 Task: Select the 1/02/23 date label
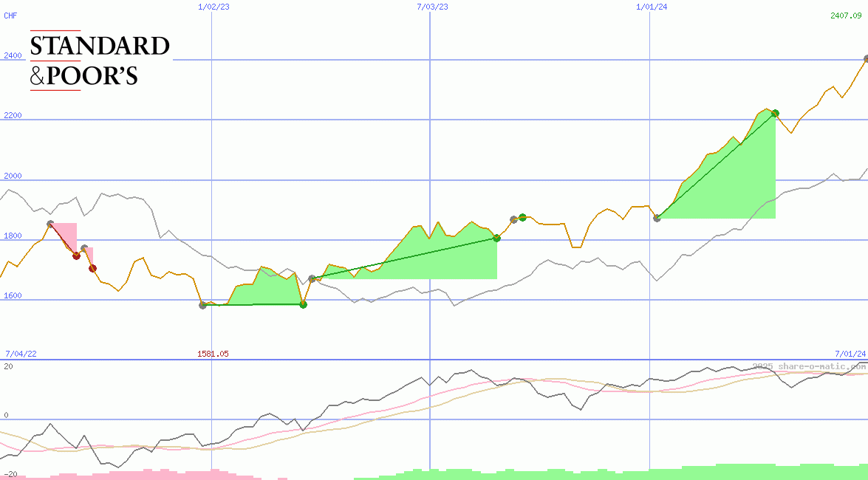point(213,7)
